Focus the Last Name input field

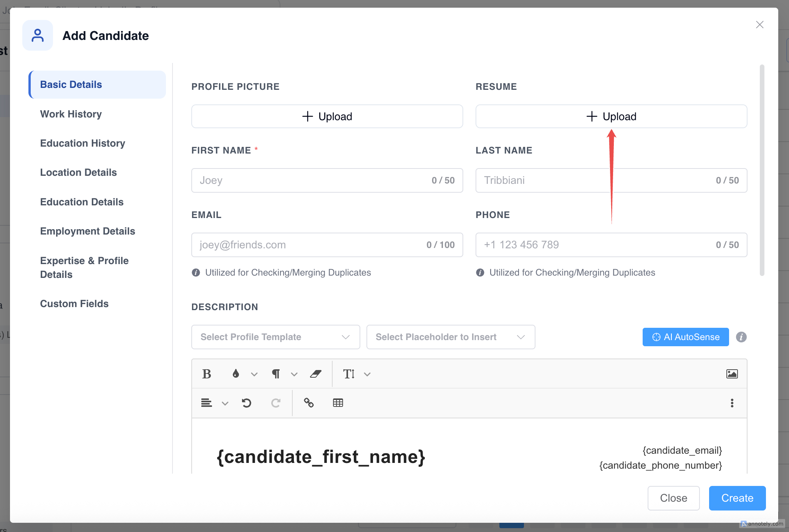tap(612, 180)
